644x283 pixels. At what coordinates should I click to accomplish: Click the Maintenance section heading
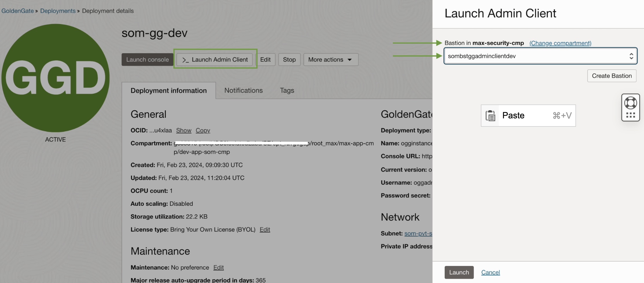click(160, 251)
